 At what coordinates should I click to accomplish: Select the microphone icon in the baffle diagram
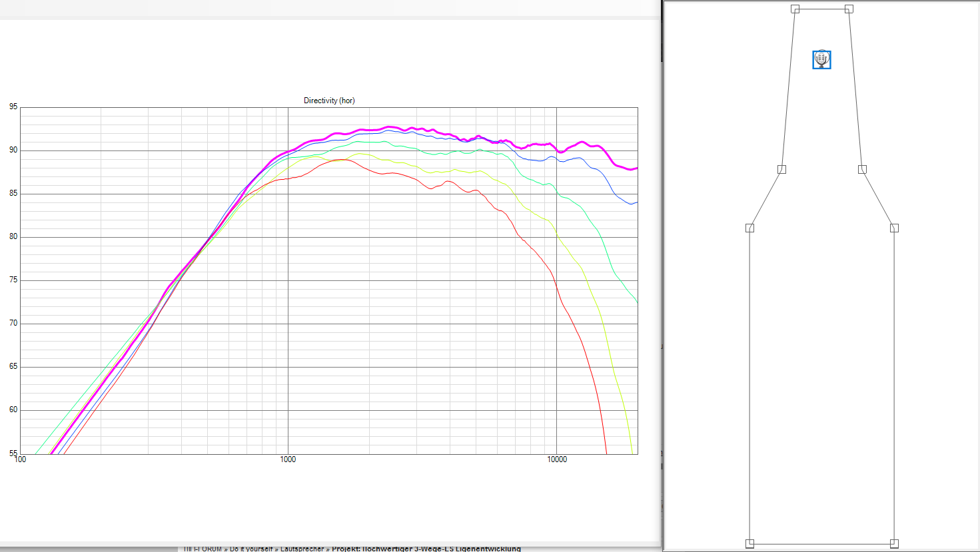click(x=821, y=59)
